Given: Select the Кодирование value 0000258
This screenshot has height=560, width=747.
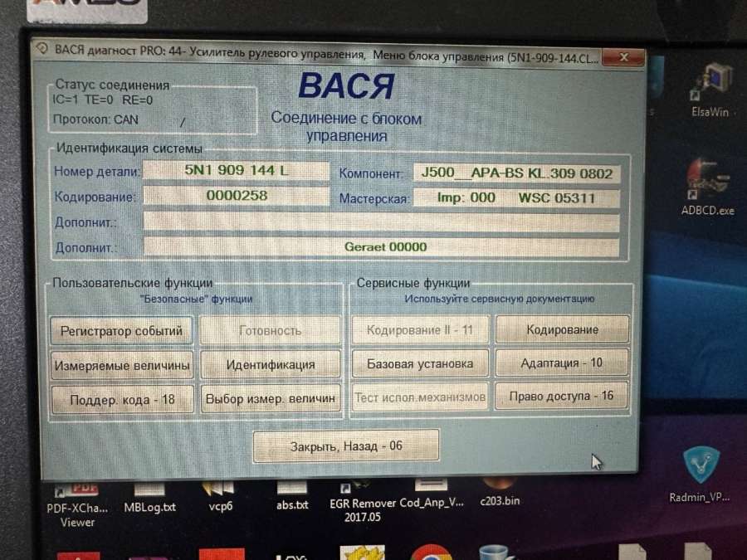Looking at the screenshot, I should [x=237, y=195].
